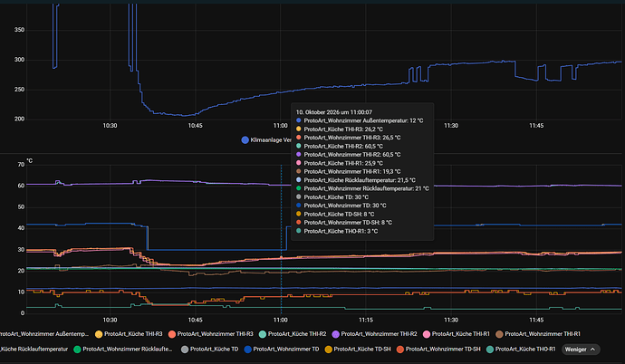Hide the ProtoArt_Küche TD-SH series
The width and height of the screenshot is (625, 364).
[x=358, y=350]
